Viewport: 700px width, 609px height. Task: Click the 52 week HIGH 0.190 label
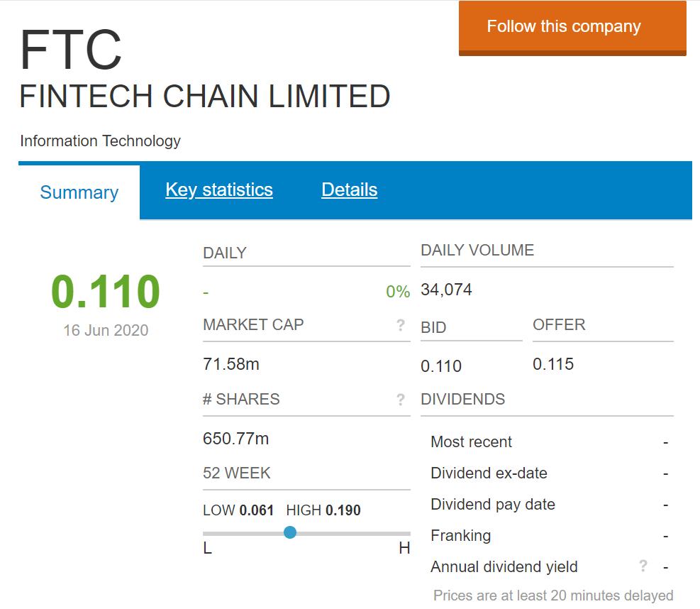(x=323, y=510)
